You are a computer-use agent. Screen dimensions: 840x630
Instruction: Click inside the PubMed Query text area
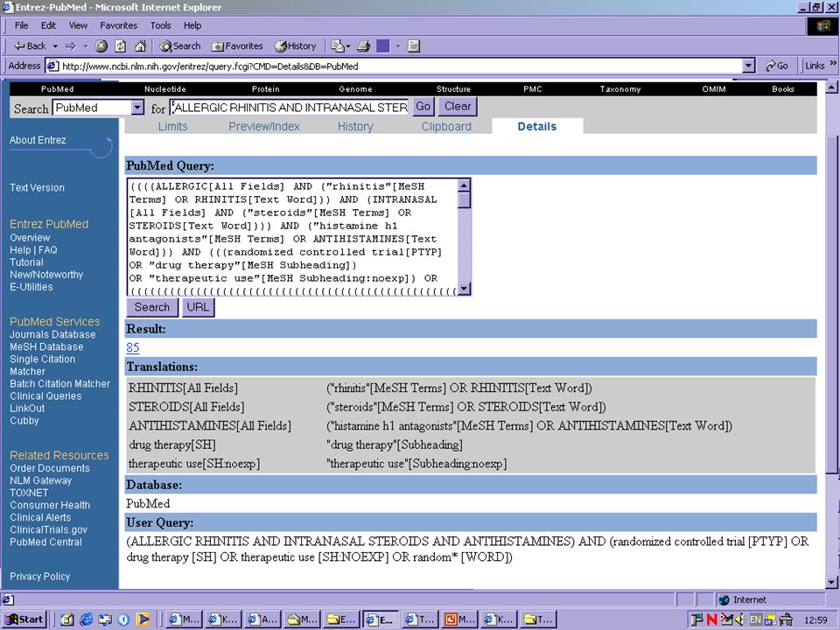pos(292,237)
